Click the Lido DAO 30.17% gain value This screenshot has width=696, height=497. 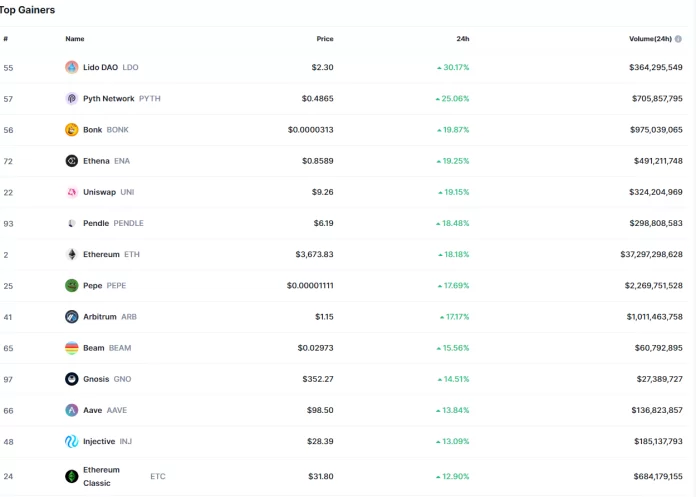coord(453,68)
